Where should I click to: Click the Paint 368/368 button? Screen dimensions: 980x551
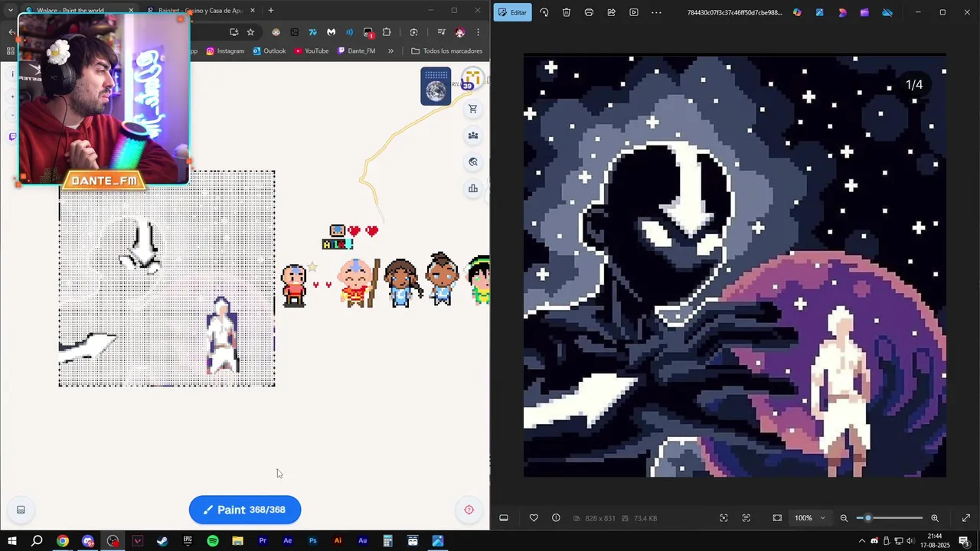pyautogui.click(x=245, y=510)
